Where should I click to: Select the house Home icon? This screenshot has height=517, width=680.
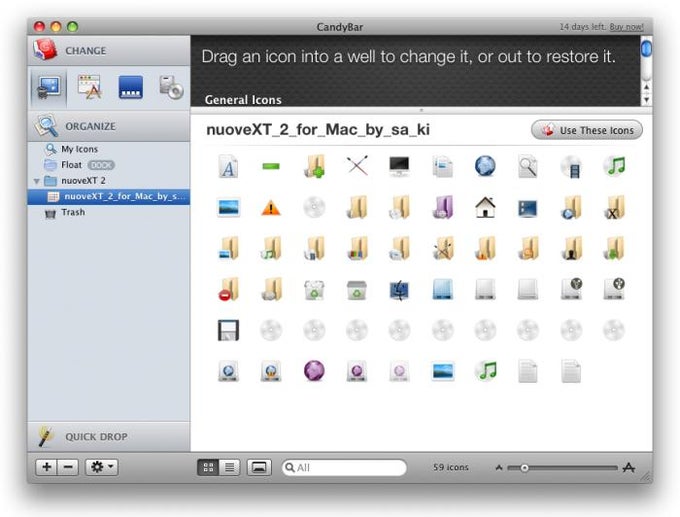pos(485,207)
